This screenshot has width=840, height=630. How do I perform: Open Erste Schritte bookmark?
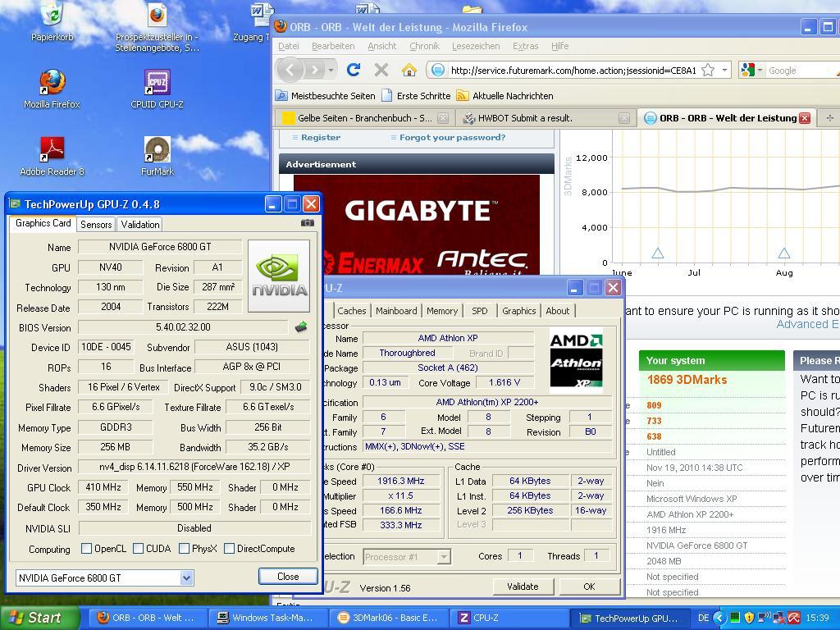[x=416, y=96]
